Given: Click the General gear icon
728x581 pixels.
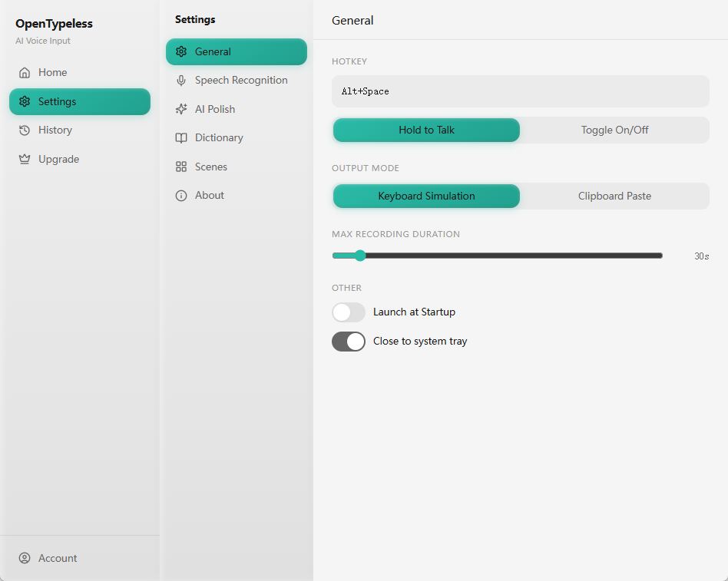Looking at the screenshot, I should pos(181,51).
